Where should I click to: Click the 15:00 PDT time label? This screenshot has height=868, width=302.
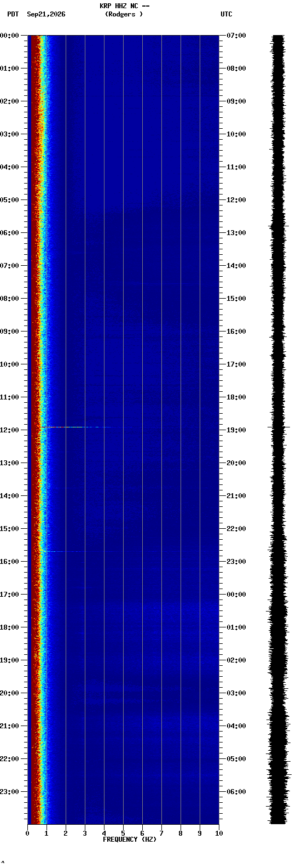tap(9, 529)
